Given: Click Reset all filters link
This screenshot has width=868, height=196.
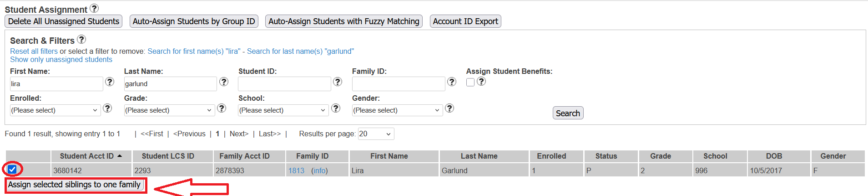Looking at the screenshot, I should [x=34, y=51].
